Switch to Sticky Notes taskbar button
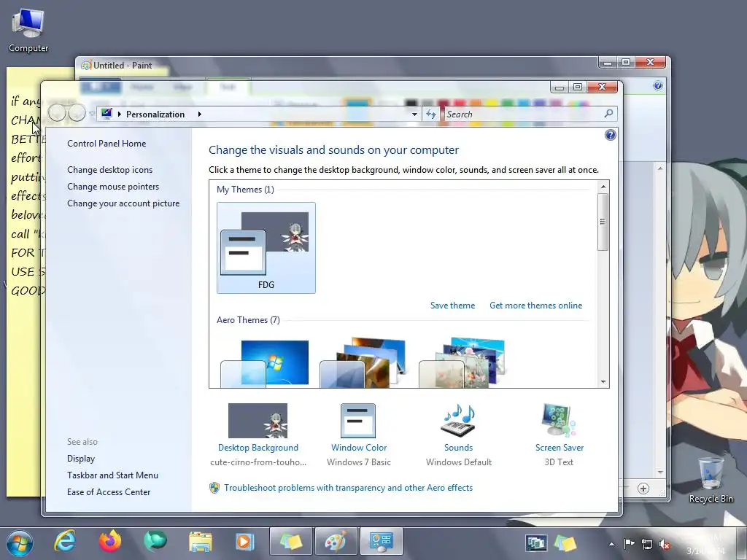Screen dimensions: 747x560 coord(291,542)
